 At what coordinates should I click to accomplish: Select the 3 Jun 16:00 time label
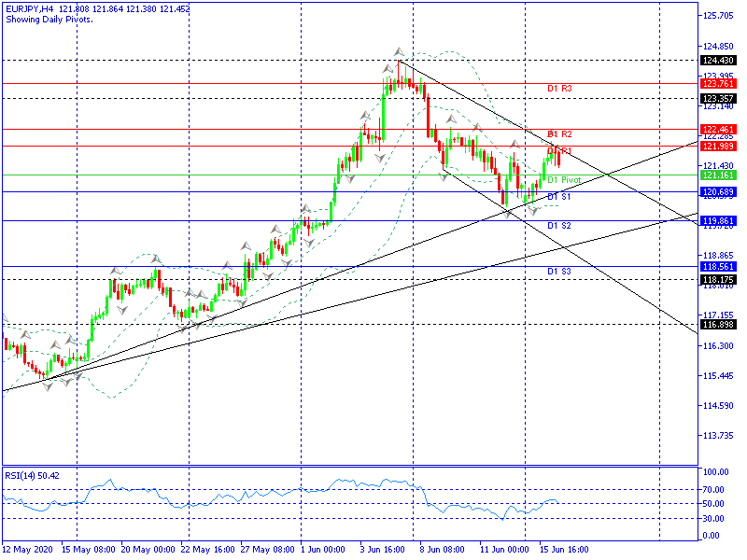click(x=383, y=550)
